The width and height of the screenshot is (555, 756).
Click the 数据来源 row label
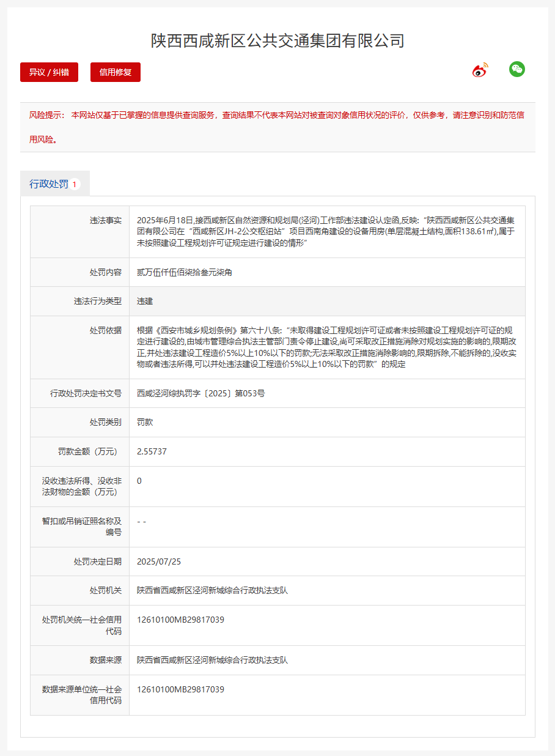click(106, 660)
